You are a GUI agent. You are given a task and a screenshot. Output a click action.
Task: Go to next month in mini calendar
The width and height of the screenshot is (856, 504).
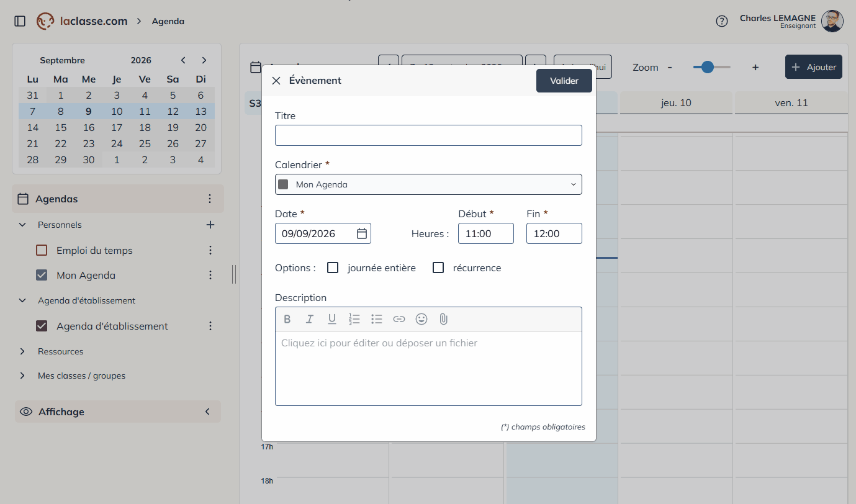point(204,60)
